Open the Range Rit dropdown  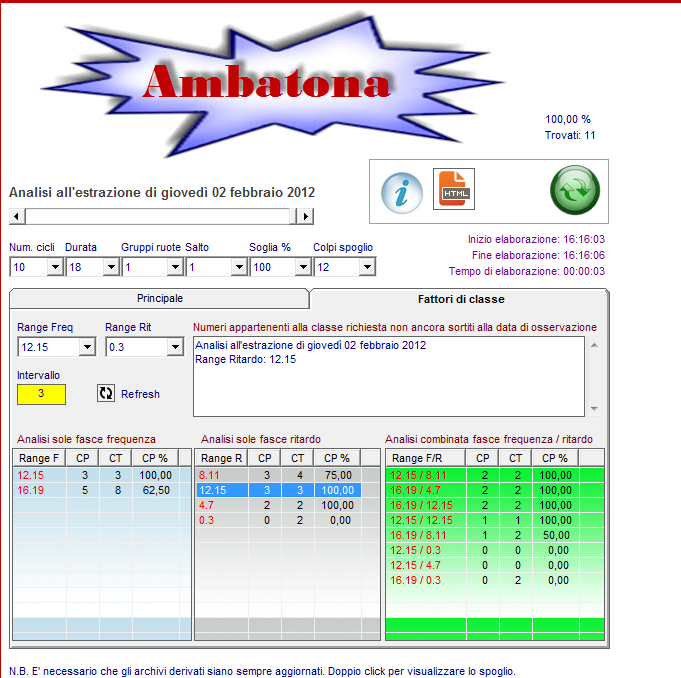(x=175, y=347)
